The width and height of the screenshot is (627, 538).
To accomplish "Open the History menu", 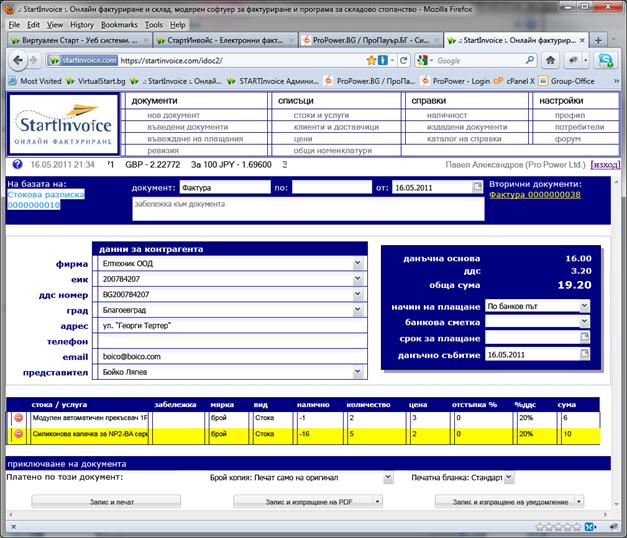I will (82, 25).
